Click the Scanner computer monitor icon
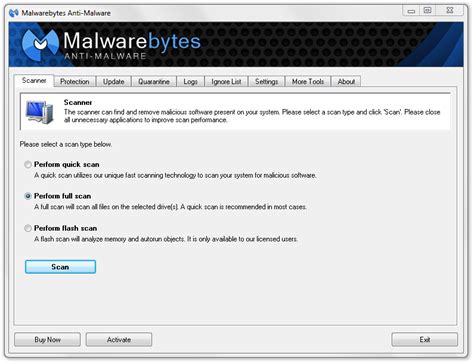 40,112
